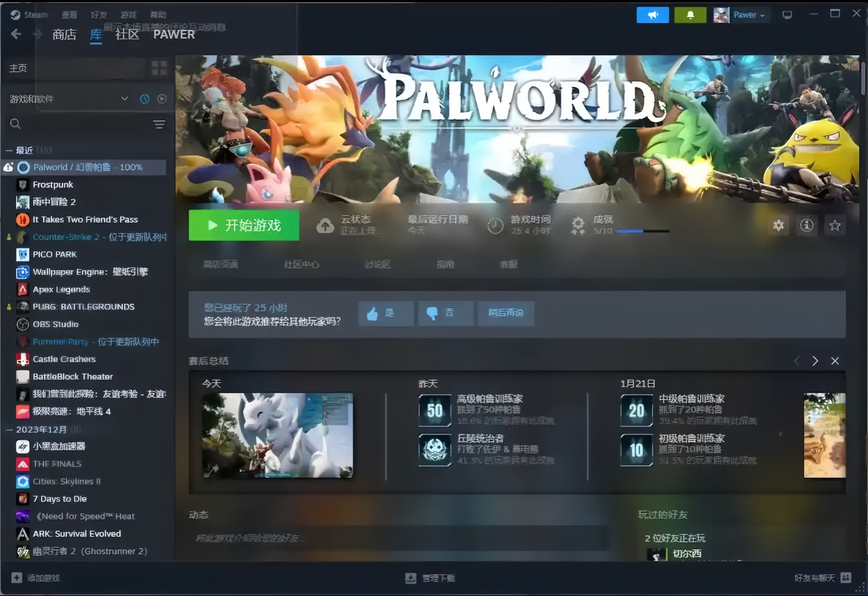Click the achievements progress bar
Screen dimensions: 868x596
643,231
